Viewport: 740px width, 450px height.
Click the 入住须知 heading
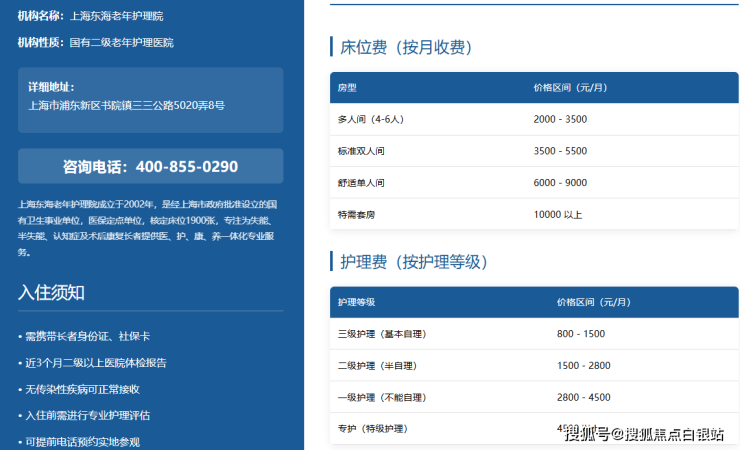[51, 292]
